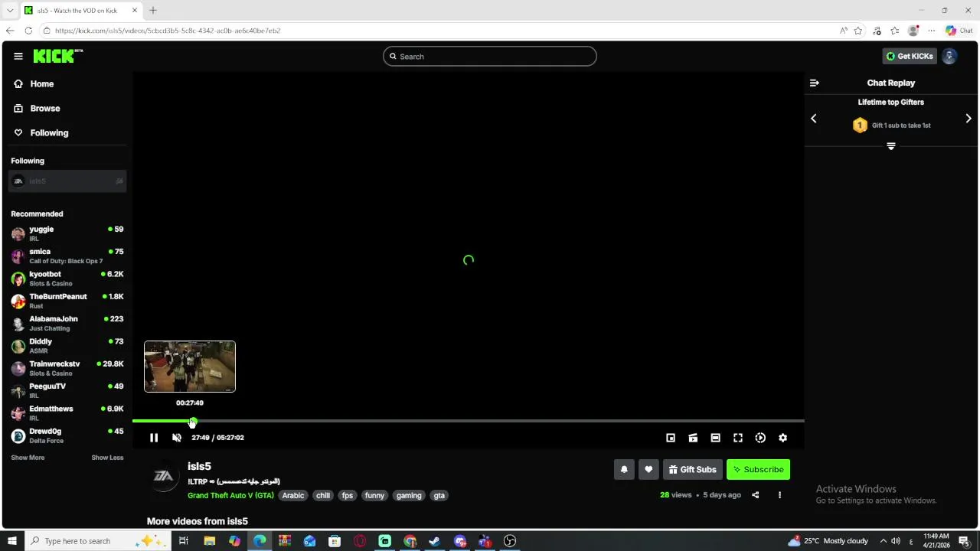980x551 pixels.
Task: Collapse the Chat Replay panel
Action: point(815,83)
